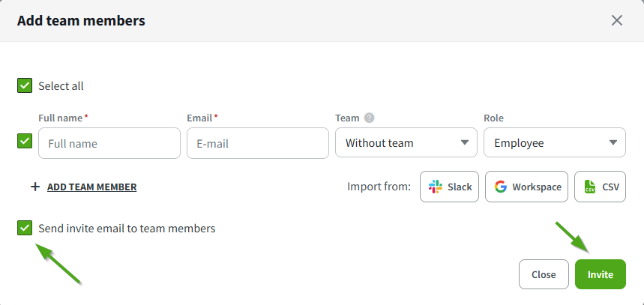The image size is (644, 305).
Task: Click the CSV file icon
Action: 590,187
